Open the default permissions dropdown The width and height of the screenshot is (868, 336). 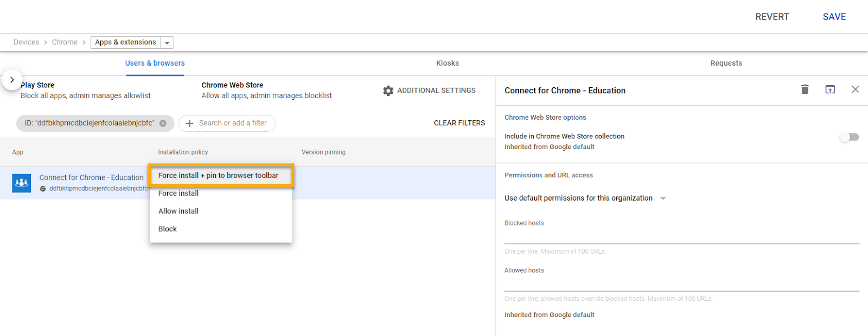coord(663,198)
